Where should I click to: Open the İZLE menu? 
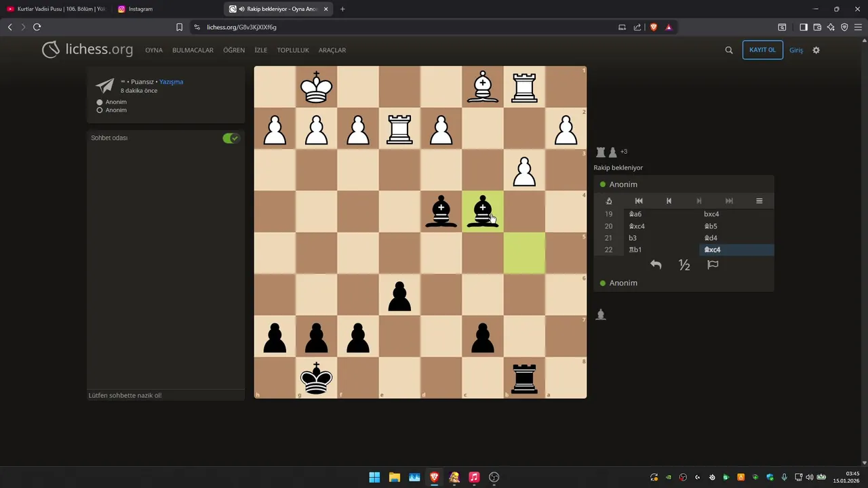click(x=261, y=50)
